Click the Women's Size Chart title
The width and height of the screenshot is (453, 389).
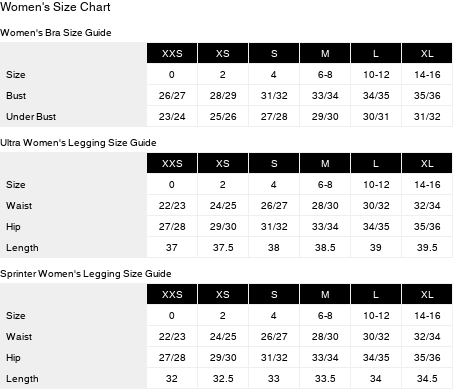(55, 7)
